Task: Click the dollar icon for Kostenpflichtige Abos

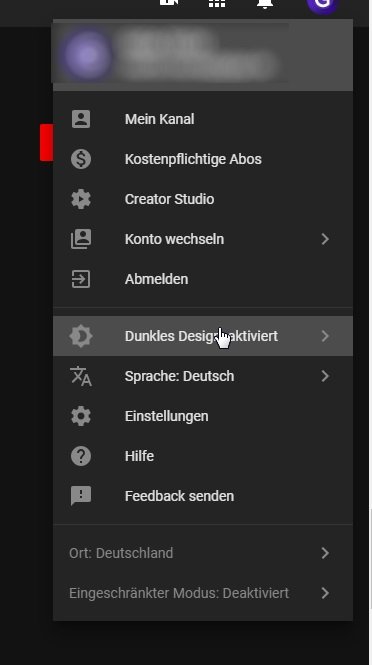Action: 81,159
